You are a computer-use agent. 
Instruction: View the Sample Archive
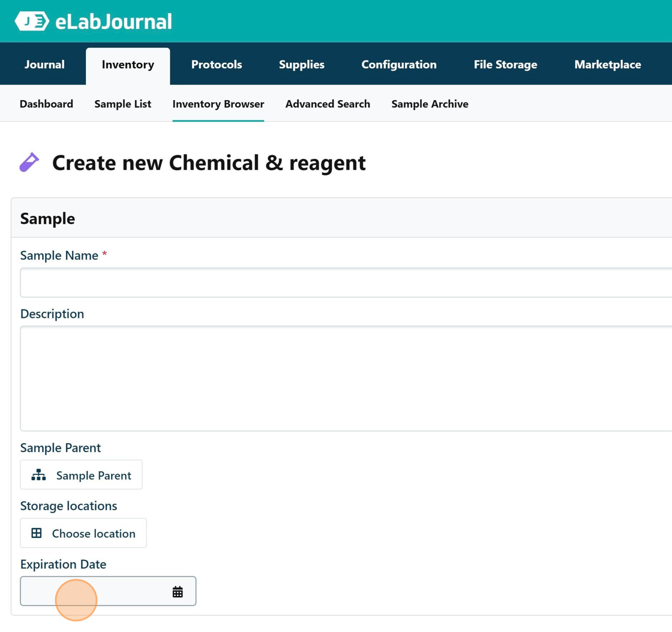(430, 104)
